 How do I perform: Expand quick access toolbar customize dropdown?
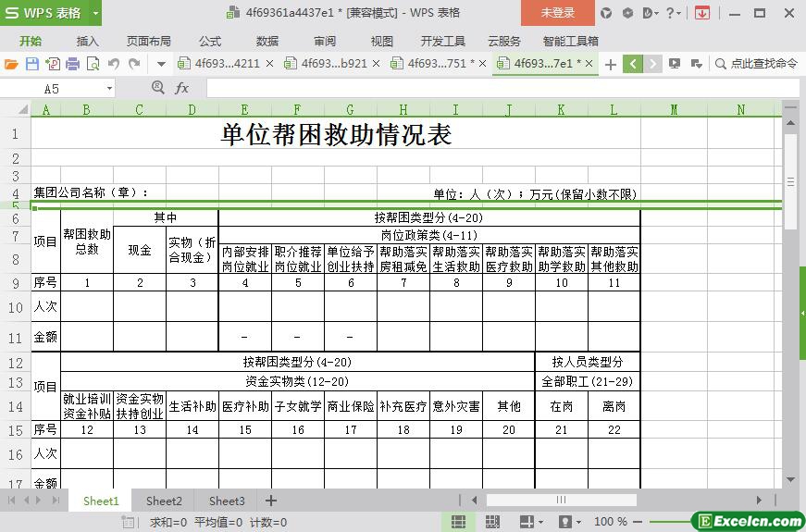click(x=161, y=64)
